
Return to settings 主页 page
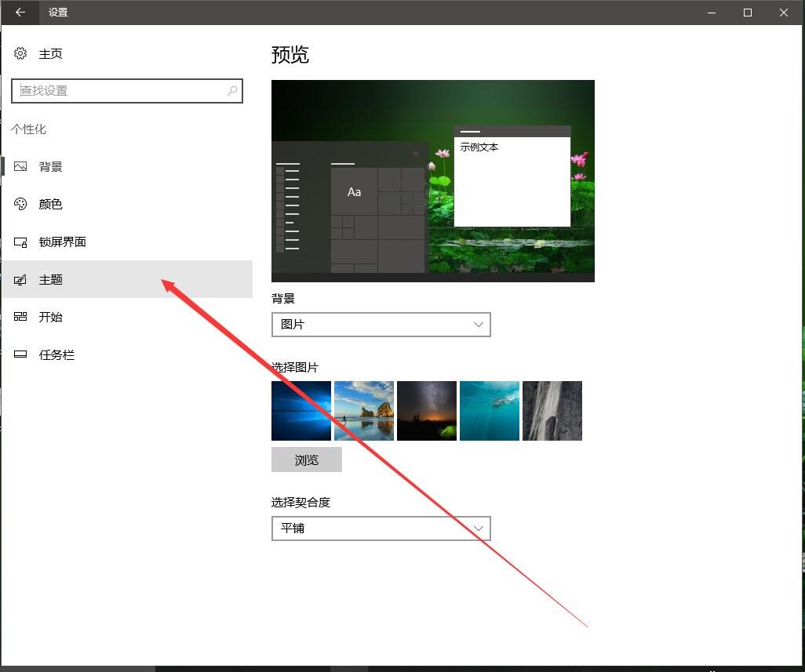pos(50,53)
